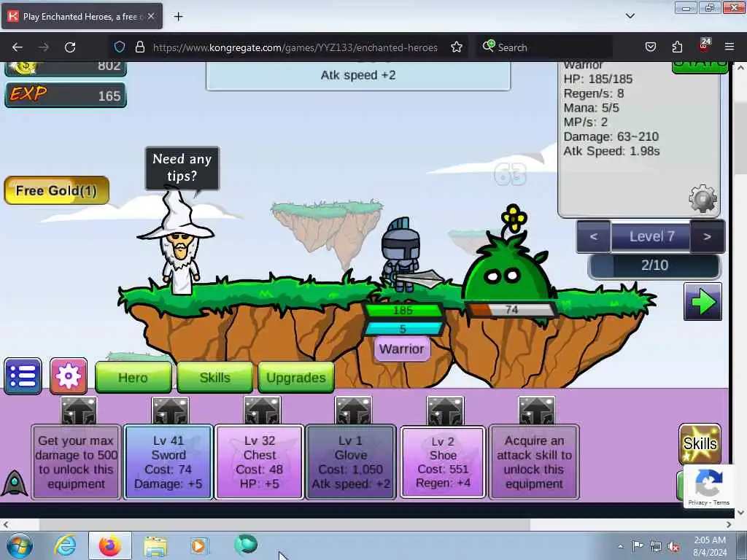The height and width of the screenshot is (560, 747).
Task: Reload the page in Firefox
Action: click(70, 47)
